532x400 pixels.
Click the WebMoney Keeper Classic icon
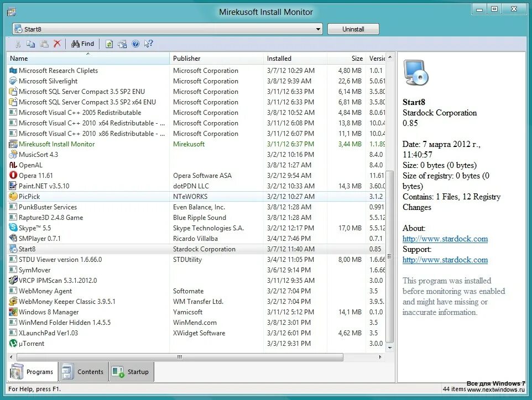point(13,301)
